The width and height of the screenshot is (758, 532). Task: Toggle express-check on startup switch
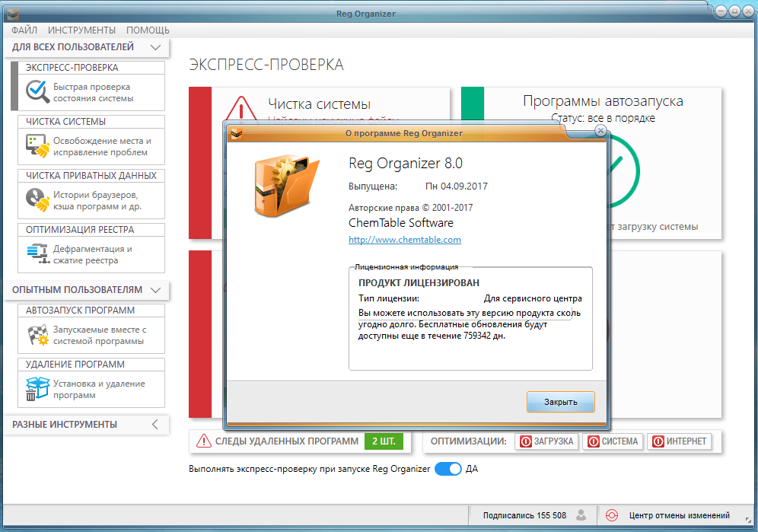[448, 469]
